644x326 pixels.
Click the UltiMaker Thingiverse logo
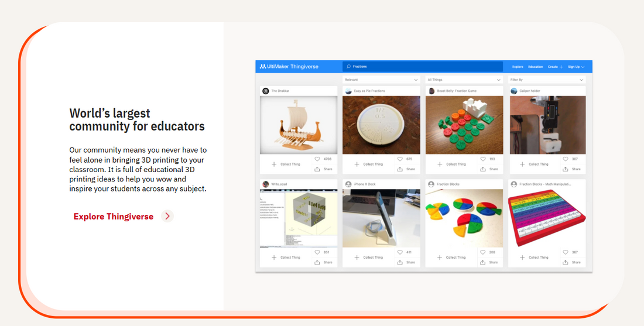coord(289,67)
